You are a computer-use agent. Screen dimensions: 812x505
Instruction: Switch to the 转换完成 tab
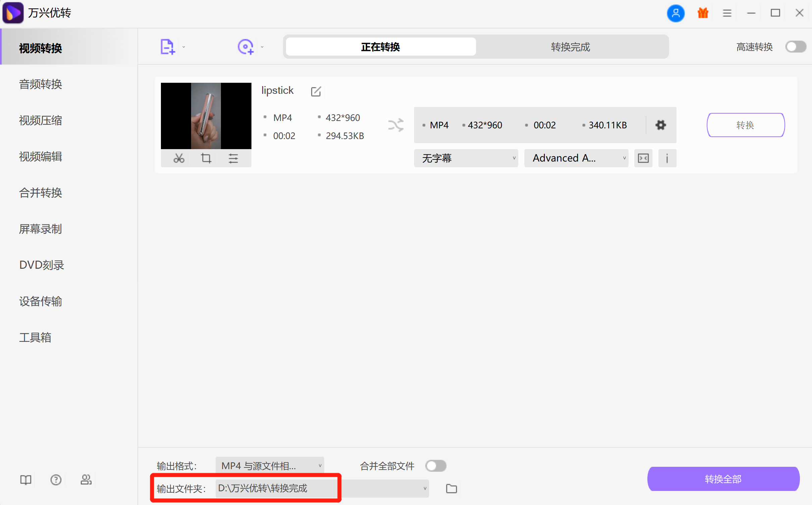[570, 47]
